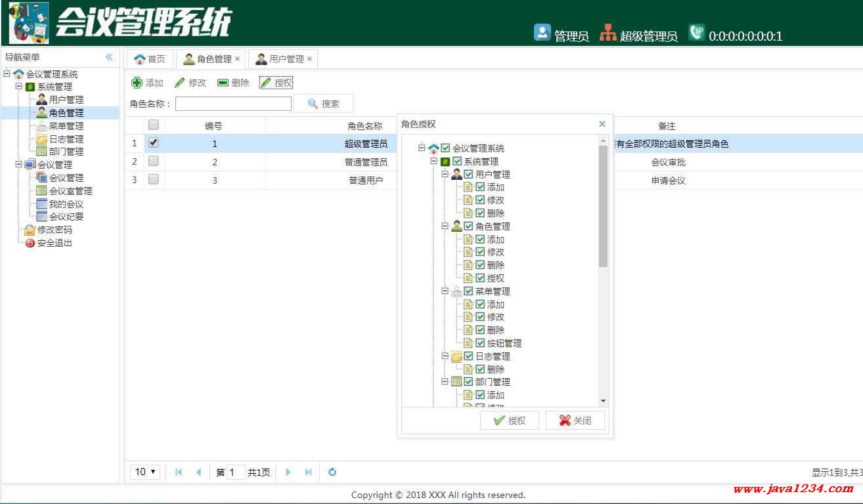
Task: Click the 授权 pencil toolbar icon
Action: tap(265, 83)
